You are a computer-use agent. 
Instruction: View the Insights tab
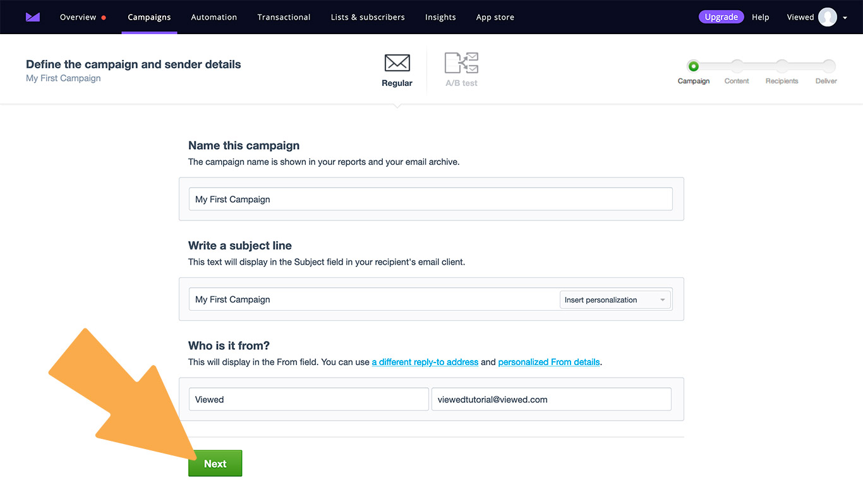pyautogui.click(x=440, y=17)
